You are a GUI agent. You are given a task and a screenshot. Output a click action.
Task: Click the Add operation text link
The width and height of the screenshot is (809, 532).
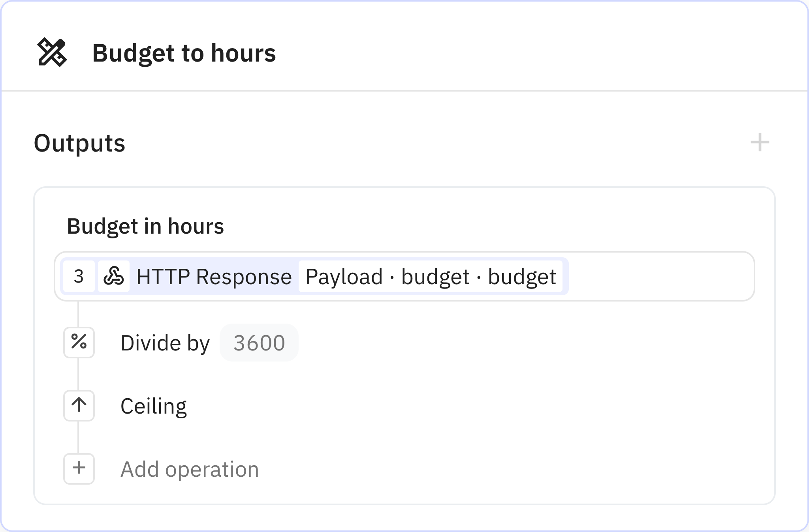coord(190,469)
